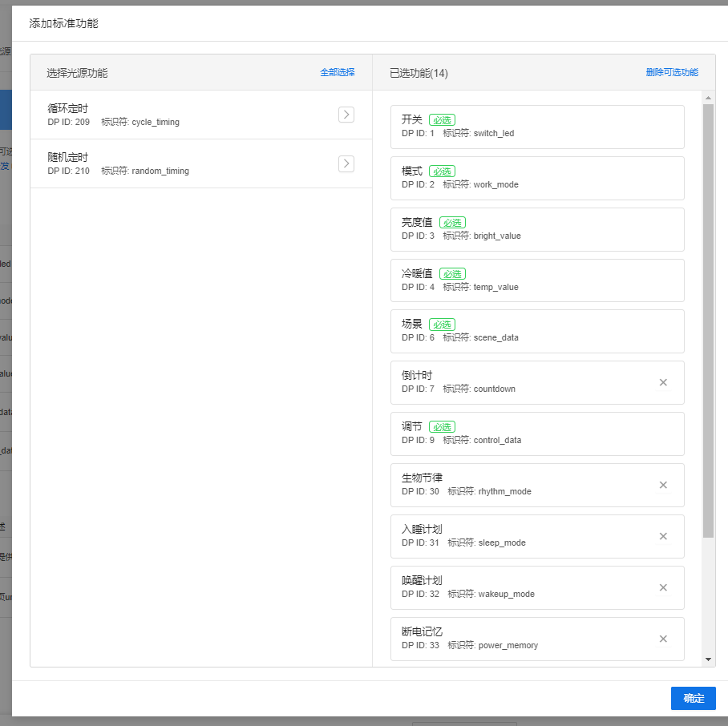Click the 场景 scene_data function card
Viewport: 728px width, 726px height.
537,331
